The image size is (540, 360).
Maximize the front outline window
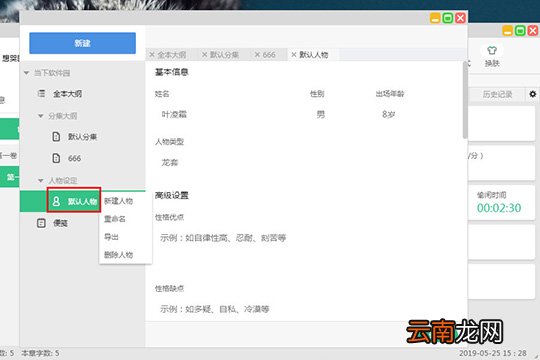click(x=448, y=18)
